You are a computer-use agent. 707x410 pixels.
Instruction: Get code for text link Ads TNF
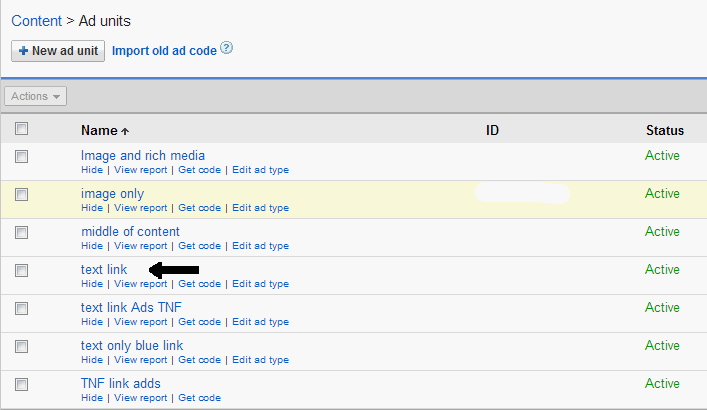click(199, 322)
